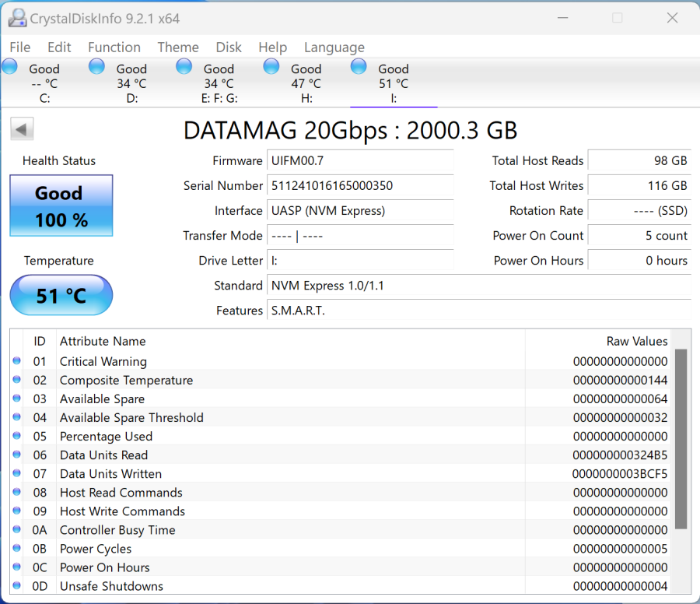The image size is (700, 604).
Task: Open the Language menu
Action: (x=334, y=47)
